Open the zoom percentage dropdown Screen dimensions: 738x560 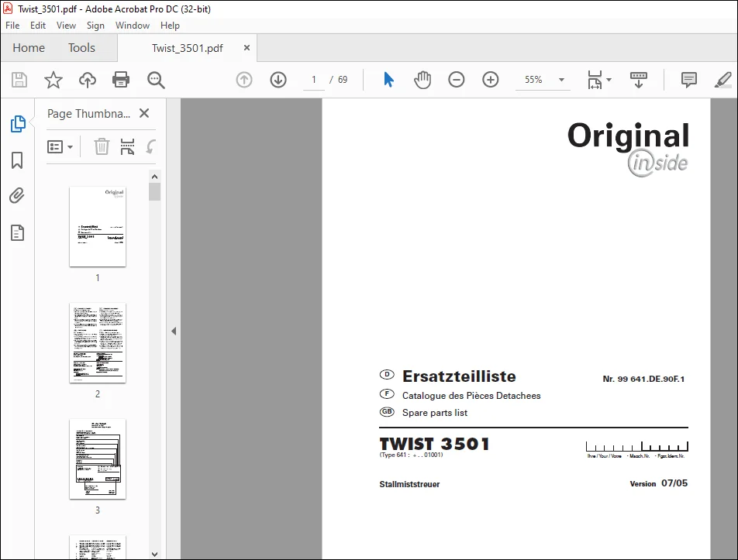point(561,80)
